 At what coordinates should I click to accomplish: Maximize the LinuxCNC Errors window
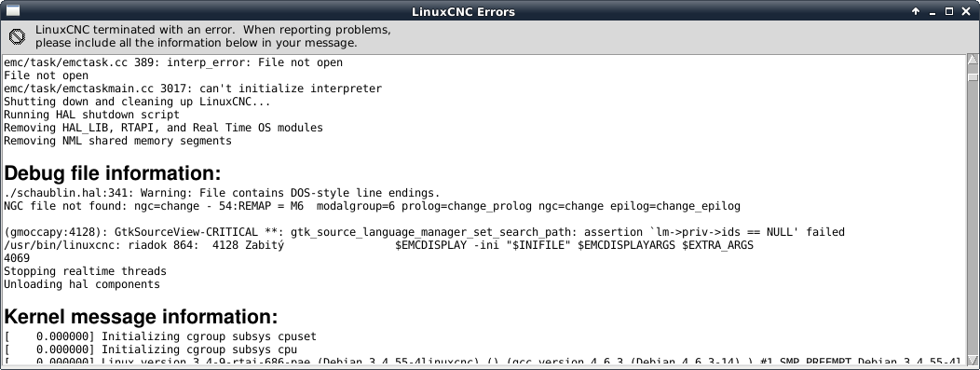948,11
